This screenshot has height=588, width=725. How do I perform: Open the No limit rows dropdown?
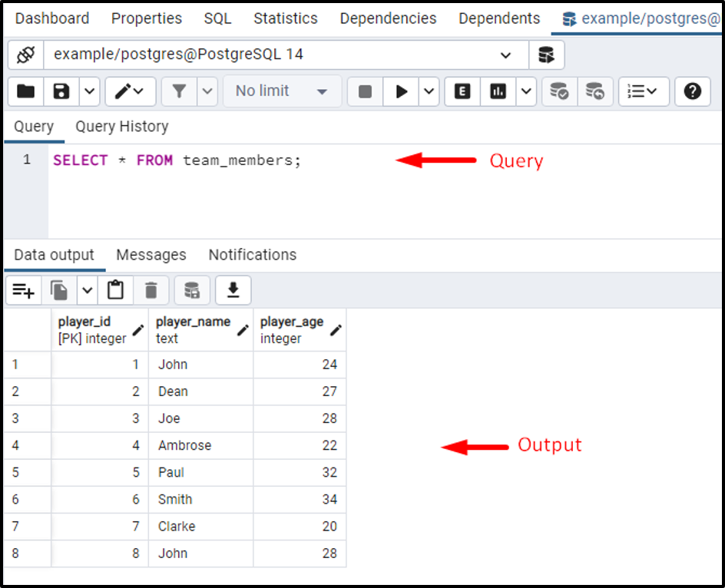282,91
